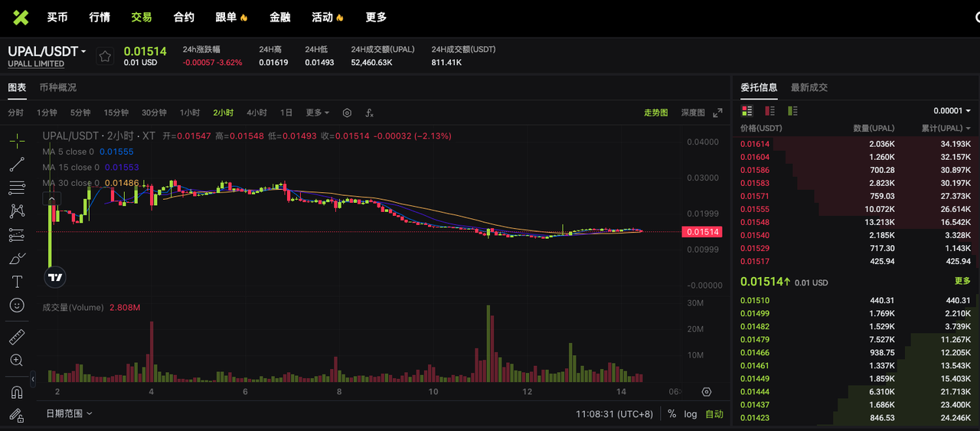Select 30分钟 interval
980x431 pixels.
click(154, 113)
